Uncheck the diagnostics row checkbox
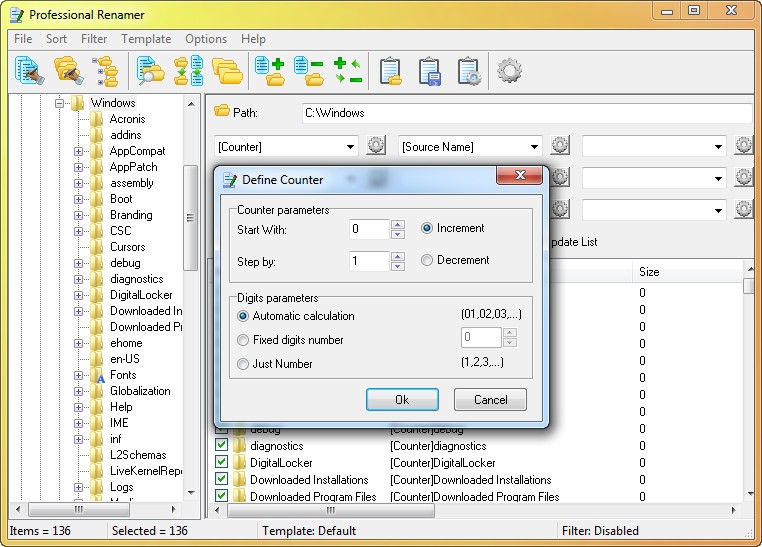The height and width of the screenshot is (547, 762). click(222, 445)
